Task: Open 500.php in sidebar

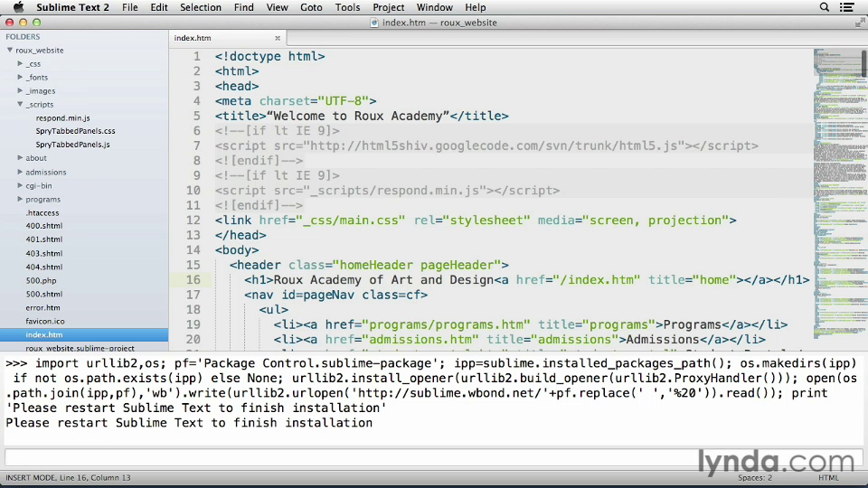Action: tap(41, 280)
